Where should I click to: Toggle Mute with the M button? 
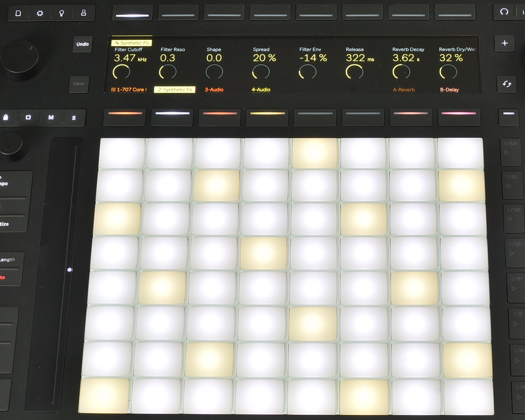pyautogui.click(x=51, y=118)
